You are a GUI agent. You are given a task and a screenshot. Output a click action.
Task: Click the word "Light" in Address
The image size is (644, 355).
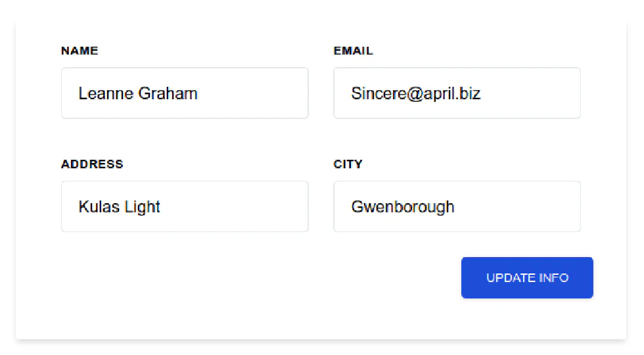click(x=142, y=206)
